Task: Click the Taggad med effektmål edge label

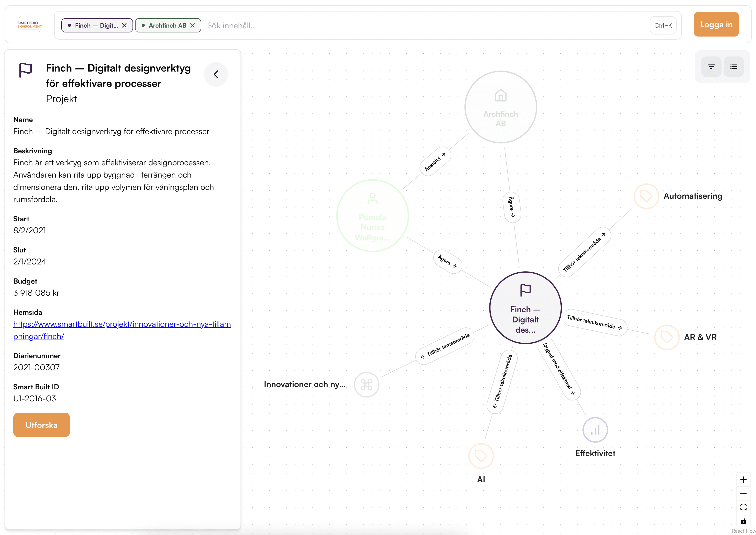Action: pyautogui.click(x=559, y=370)
